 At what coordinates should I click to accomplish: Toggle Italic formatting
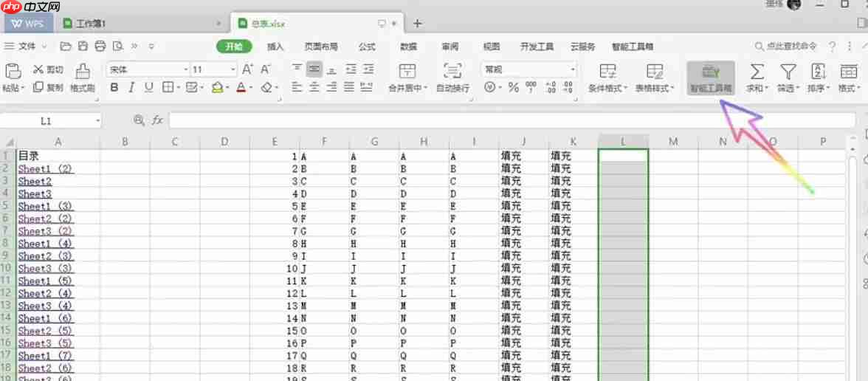[131, 87]
